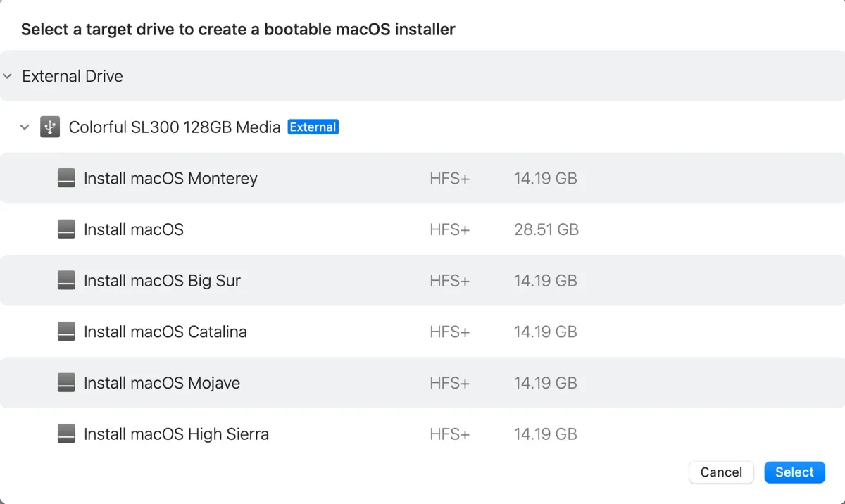
Task: Click the Cancel button
Action: point(721,472)
